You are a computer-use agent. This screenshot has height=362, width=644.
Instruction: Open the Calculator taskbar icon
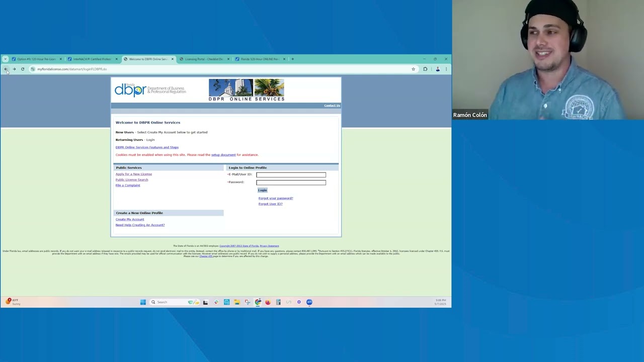pos(278,302)
